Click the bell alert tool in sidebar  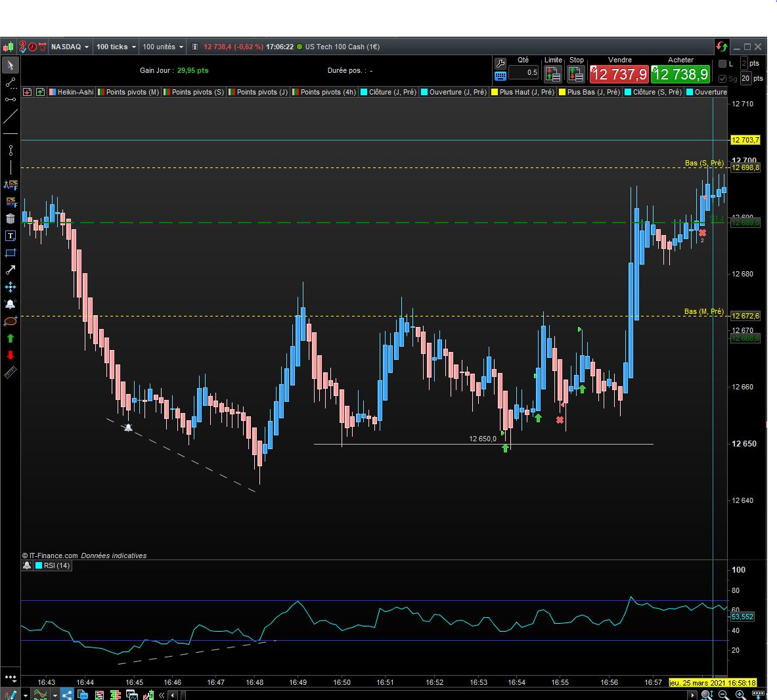tap(11, 303)
